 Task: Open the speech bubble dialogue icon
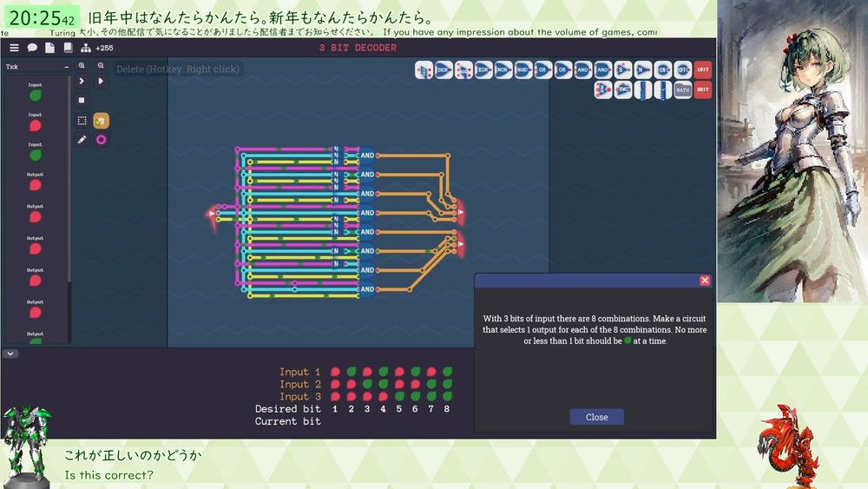point(32,48)
